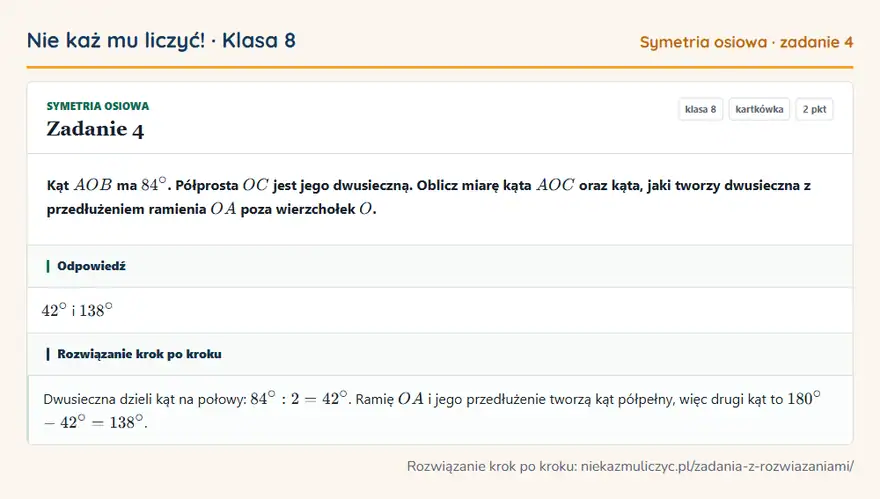Click the 'Zadanie 4' heading
This screenshot has width=880, height=499.
pos(95,129)
